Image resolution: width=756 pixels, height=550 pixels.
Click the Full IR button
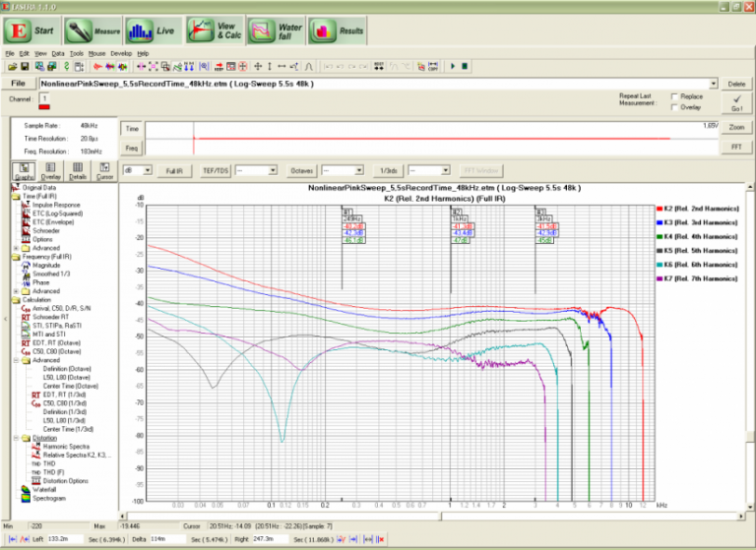pos(173,170)
